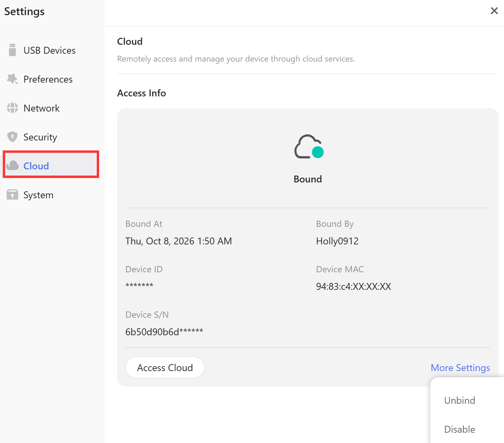
Task: Click the Bound status text
Action: 308,179
